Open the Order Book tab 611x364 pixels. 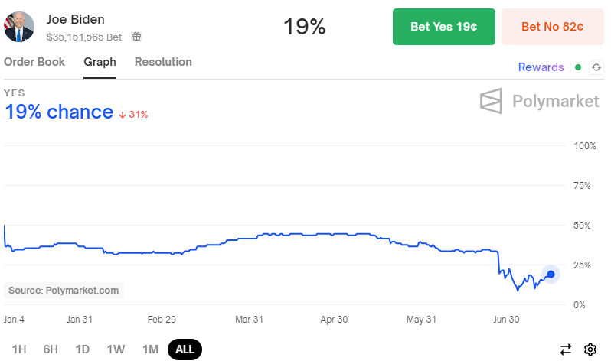point(34,62)
